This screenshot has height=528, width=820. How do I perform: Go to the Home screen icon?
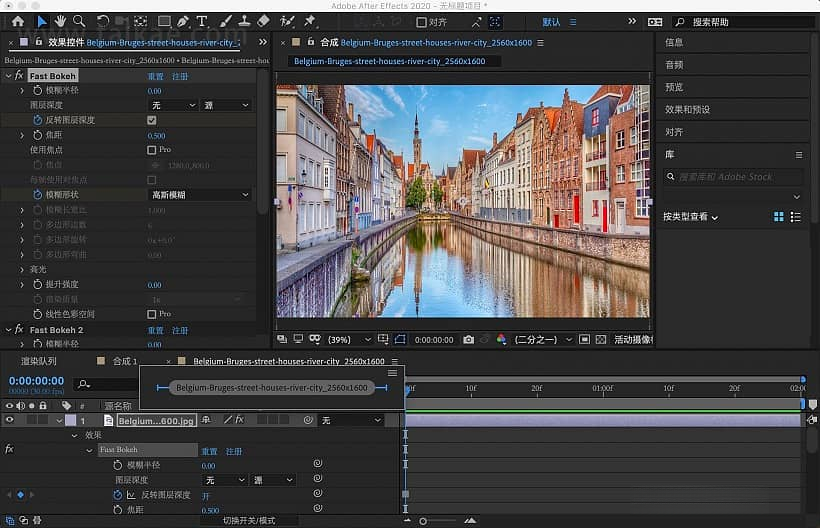click(18, 21)
